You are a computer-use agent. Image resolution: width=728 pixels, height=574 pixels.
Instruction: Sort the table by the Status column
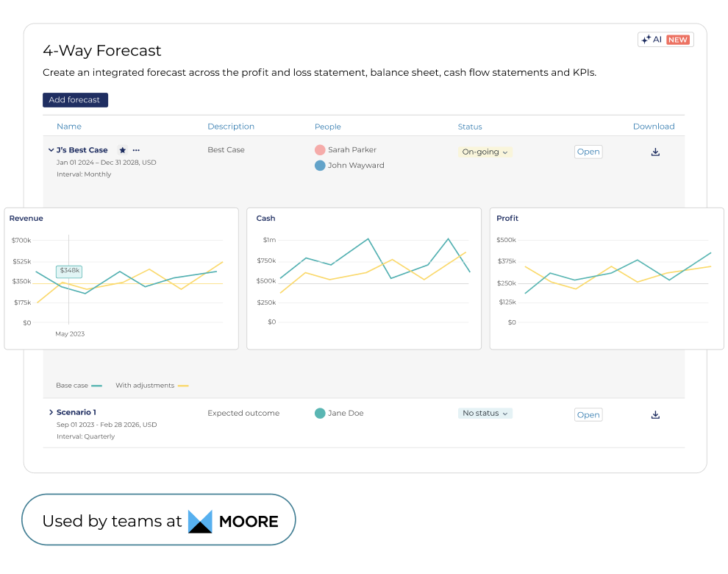point(469,126)
